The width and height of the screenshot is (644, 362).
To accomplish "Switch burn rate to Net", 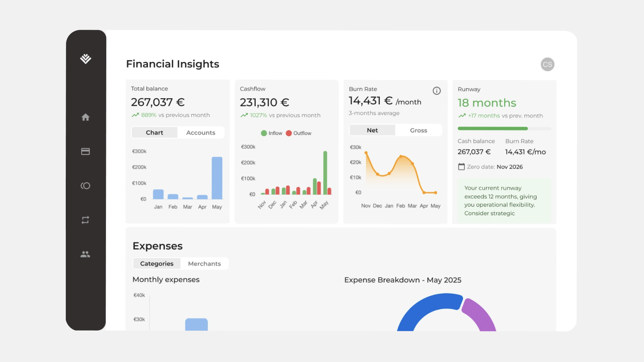I will [x=372, y=130].
